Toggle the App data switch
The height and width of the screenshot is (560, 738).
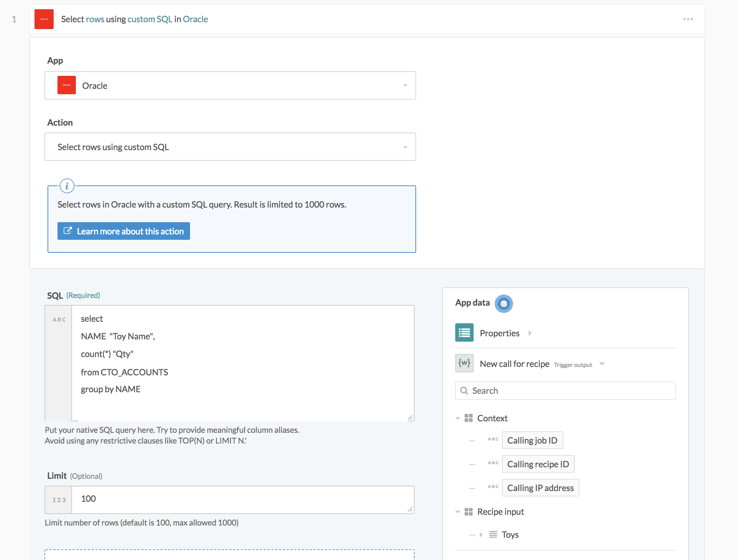pos(503,304)
